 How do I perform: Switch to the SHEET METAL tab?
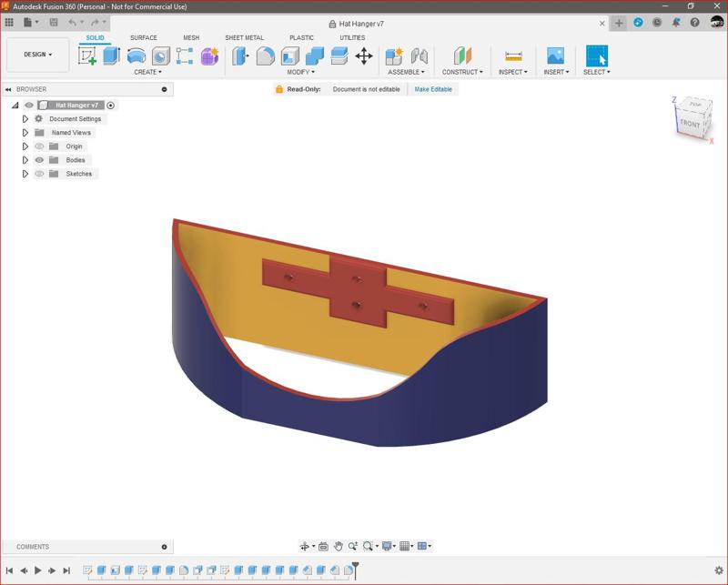(x=244, y=38)
